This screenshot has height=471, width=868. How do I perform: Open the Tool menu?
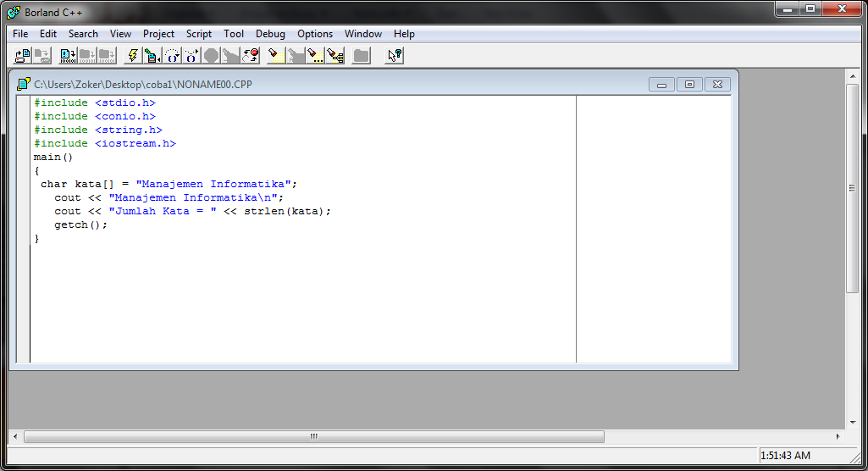click(234, 34)
